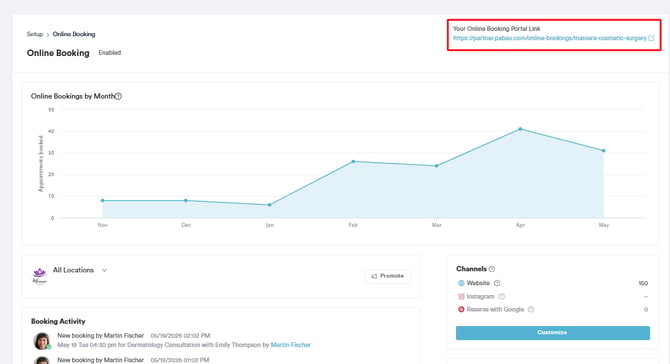Click info icon next to Channels heading

(x=492, y=269)
